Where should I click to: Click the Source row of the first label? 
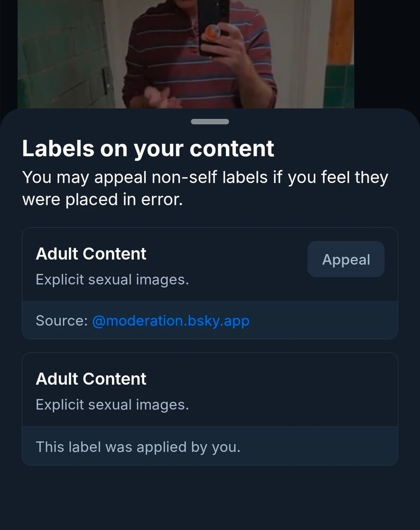[x=210, y=321]
